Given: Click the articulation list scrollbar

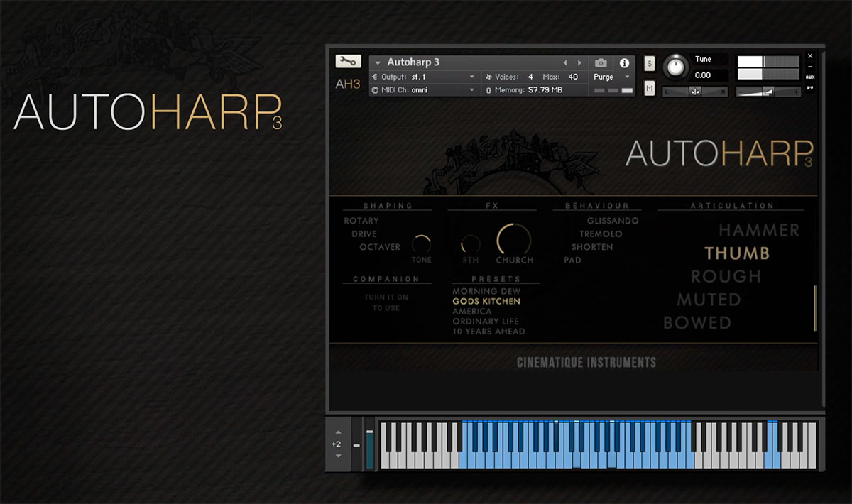Looking at the screenshot, I should (815, 308).
